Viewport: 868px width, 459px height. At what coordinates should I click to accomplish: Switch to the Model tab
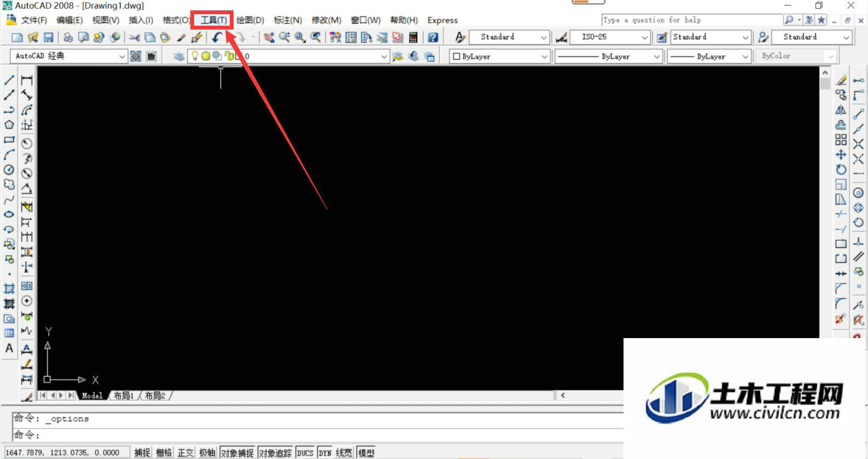point(92,396)
